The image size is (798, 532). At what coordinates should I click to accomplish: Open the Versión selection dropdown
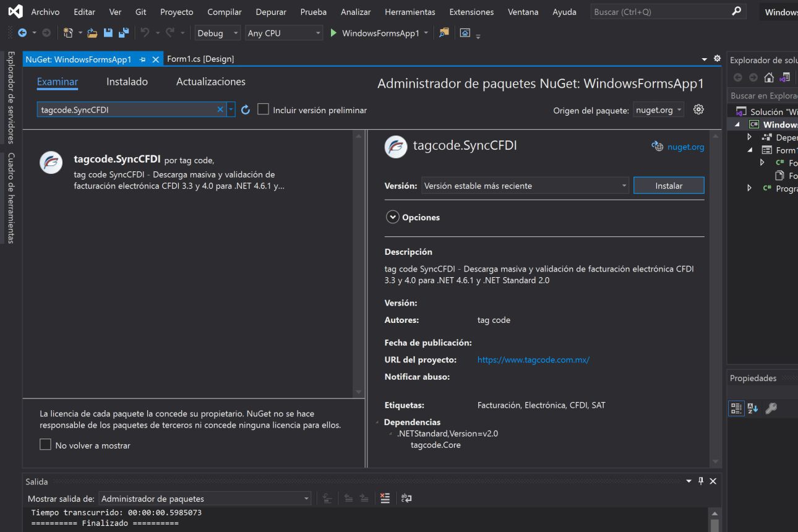click(x=525, y=186)
